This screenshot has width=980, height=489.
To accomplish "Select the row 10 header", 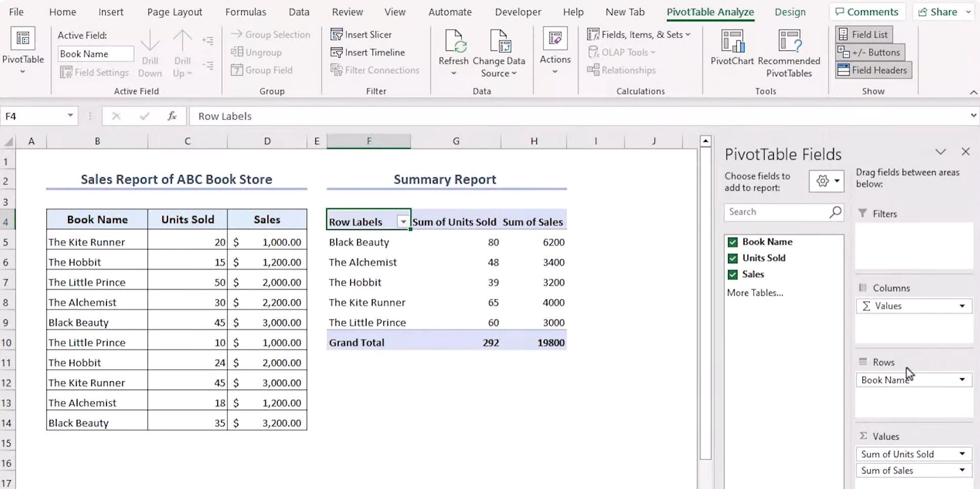I will click(x=7, y=342).
